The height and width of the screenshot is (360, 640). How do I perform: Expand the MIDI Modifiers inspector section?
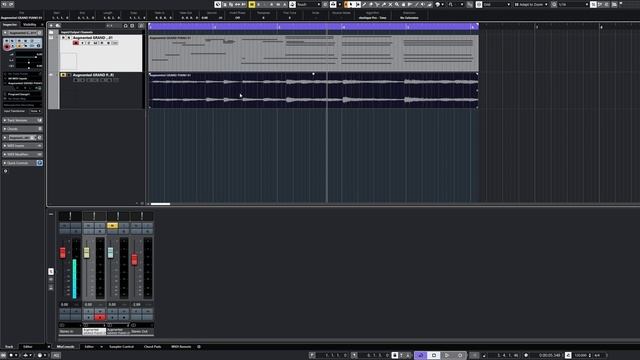click(x=22, y=154)
